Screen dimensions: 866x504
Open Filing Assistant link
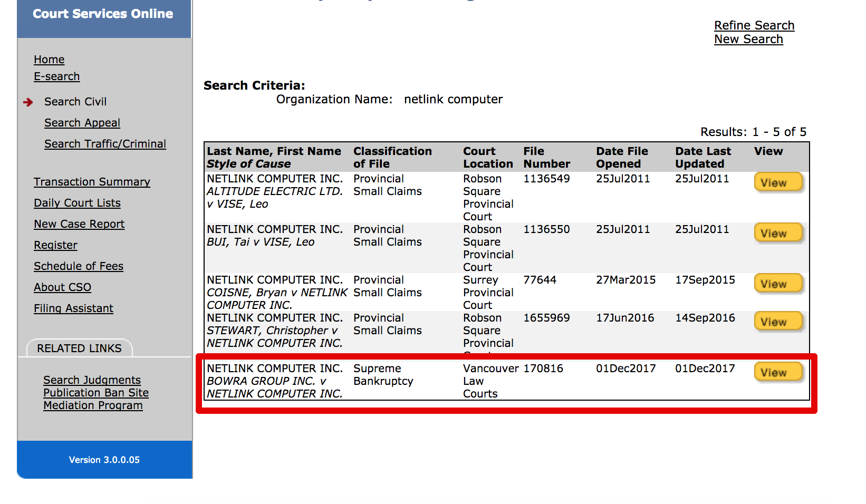pos(73,308)
